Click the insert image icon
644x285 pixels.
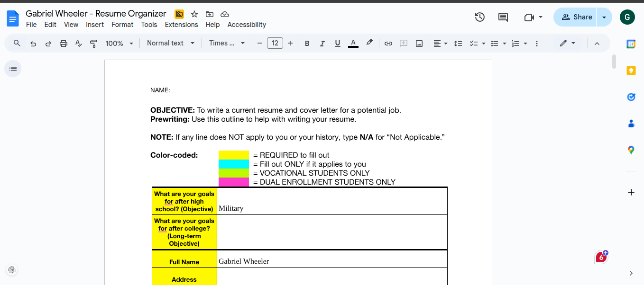tap(419, 44)
